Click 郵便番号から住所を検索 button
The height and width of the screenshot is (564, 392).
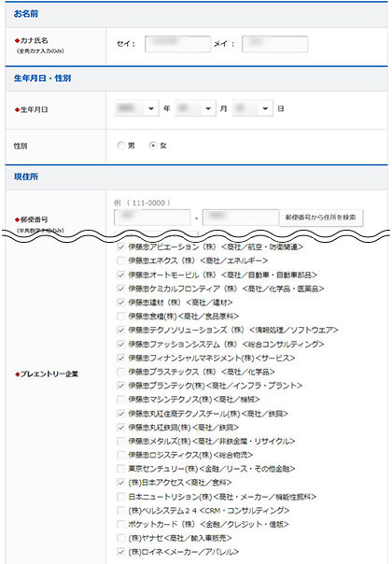[x=321, y=218]
